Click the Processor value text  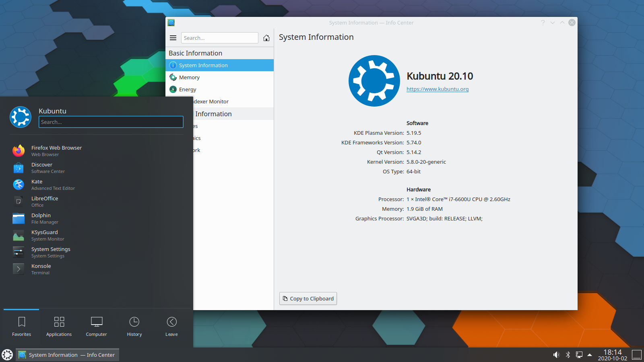click(458, 199)
